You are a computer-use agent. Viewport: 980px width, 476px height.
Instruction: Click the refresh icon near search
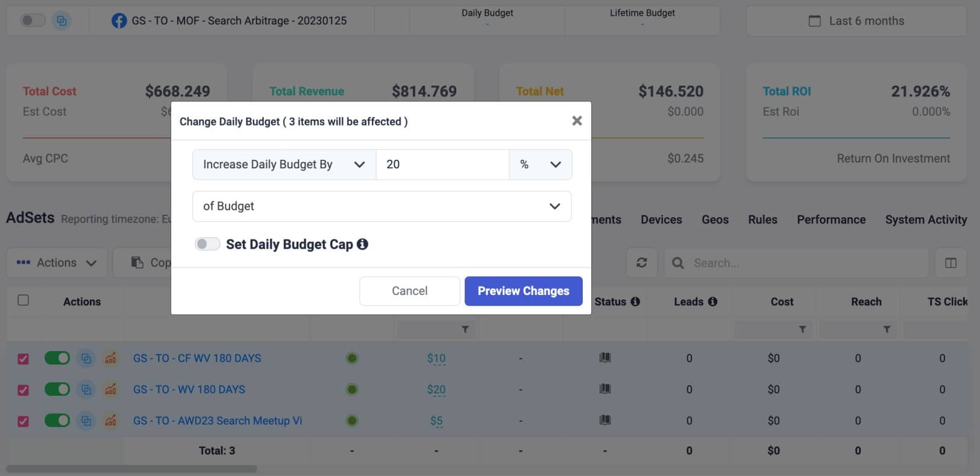[642, 262]
